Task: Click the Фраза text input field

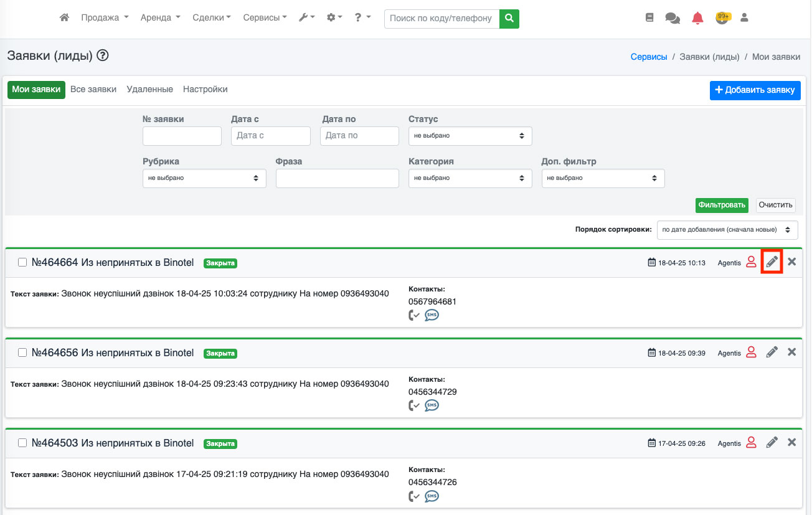Action: [x=337, y=178]
